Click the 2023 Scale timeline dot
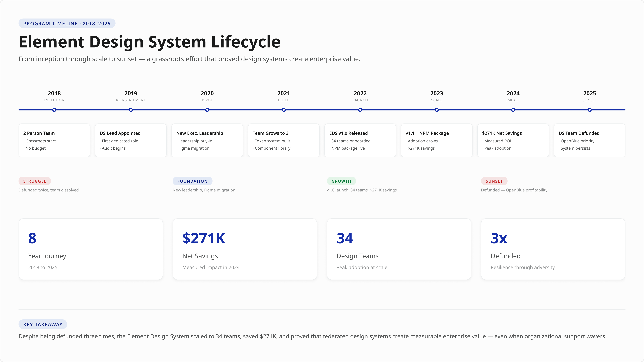This screenshot has height=362, width=644. tap(436, 110)
